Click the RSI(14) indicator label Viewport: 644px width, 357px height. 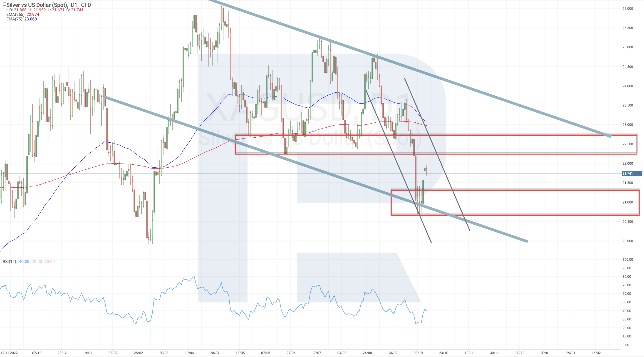point(10,261)
